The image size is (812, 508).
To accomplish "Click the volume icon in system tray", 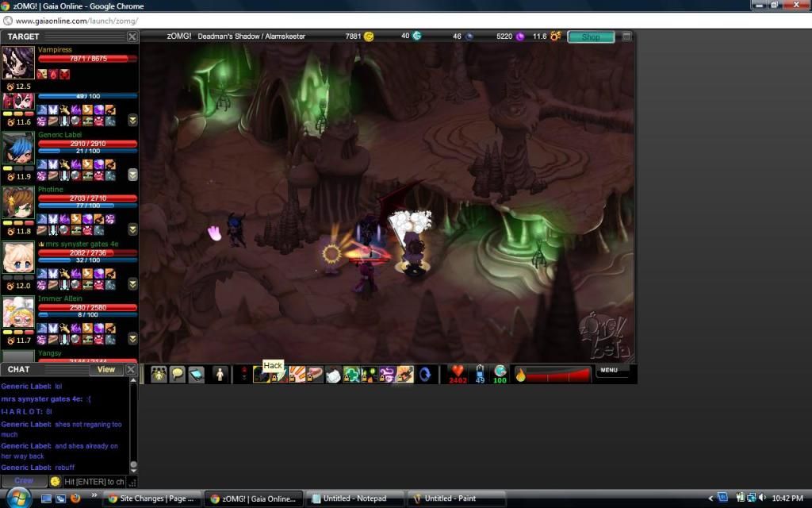I will pos(762,498).
